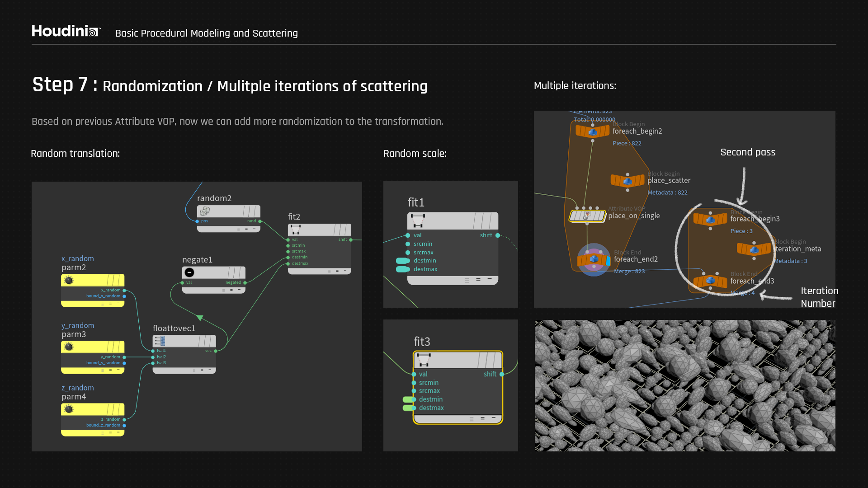This screenshot has height=488, width=868.
Task: Click the 'Piece : 822' label
Action: pos(627,143)
